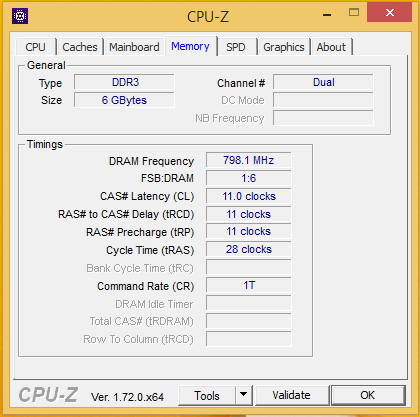Open the Caches tab
Screen dimensions: 420x417
coord(80,47)
